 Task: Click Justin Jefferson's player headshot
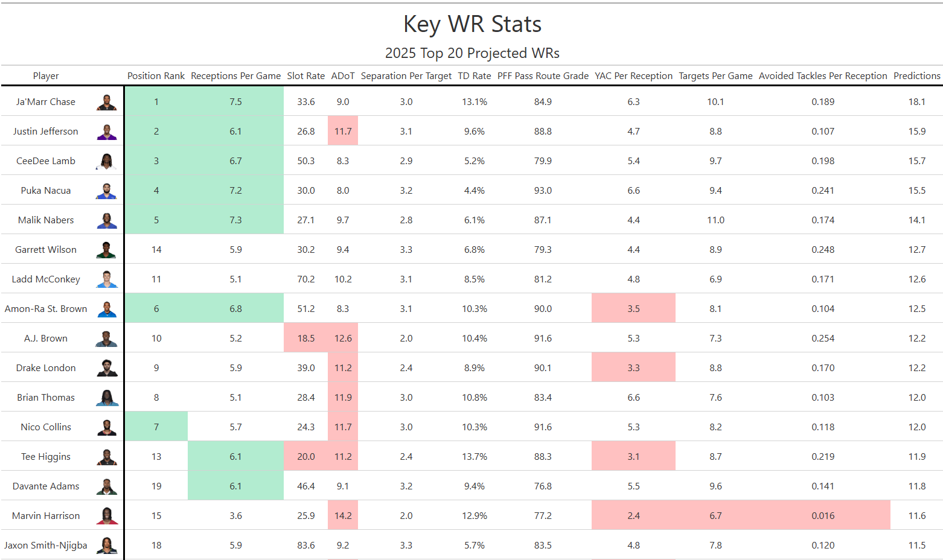pos(107,132)
